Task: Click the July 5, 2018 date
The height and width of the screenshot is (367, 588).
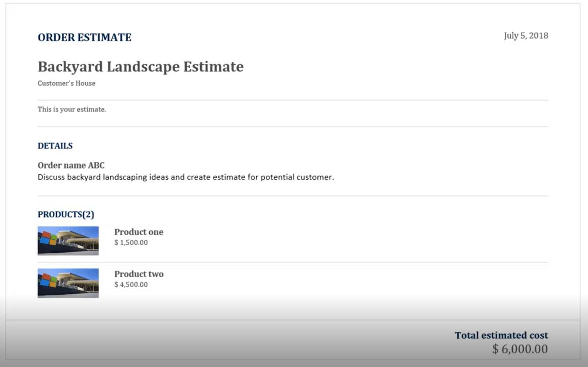Action: [x=526, y=36]
